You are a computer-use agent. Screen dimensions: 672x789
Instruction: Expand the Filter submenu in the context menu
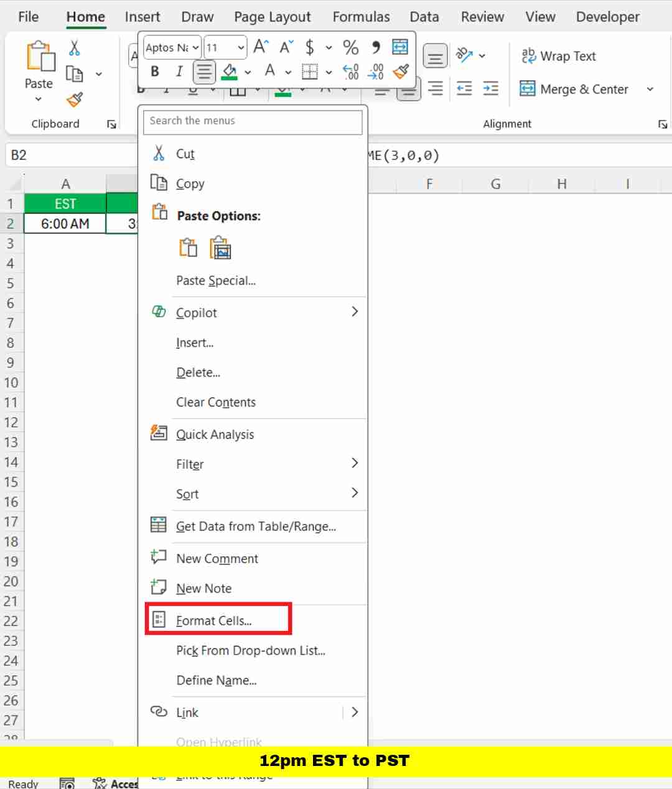point(354,464)
